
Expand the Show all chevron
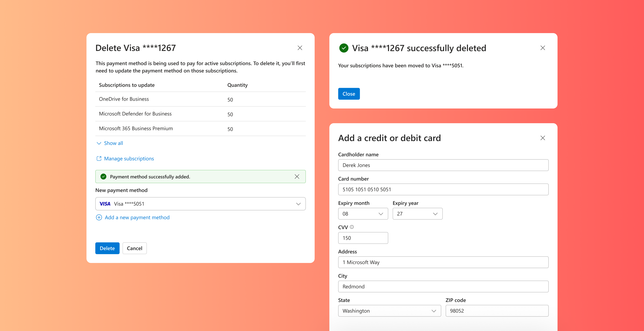(99, 143)
